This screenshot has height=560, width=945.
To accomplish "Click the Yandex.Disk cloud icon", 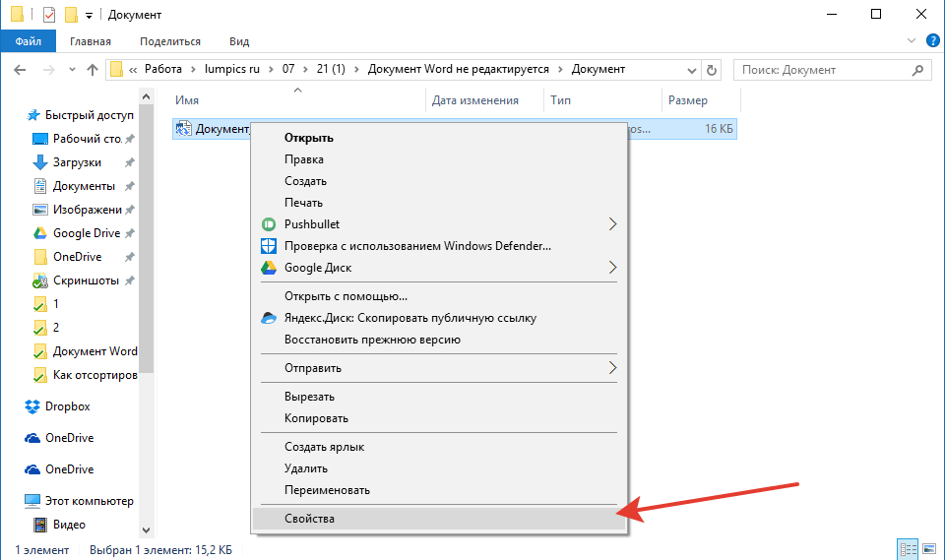I will click(269, 318).
